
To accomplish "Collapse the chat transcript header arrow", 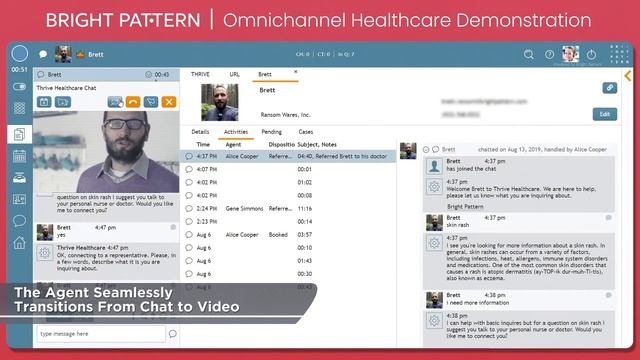I will (426, 149).
